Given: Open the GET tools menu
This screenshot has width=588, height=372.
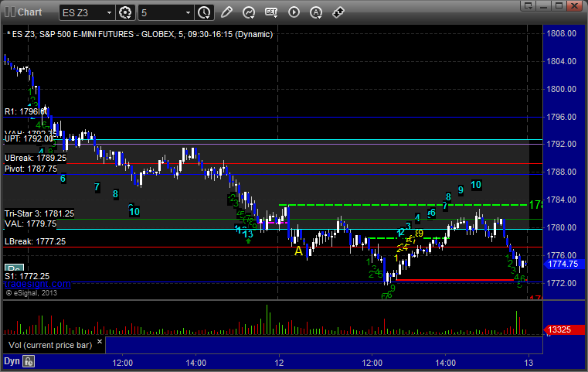Looking at the screenshot, I should click(x=271, y=12).
